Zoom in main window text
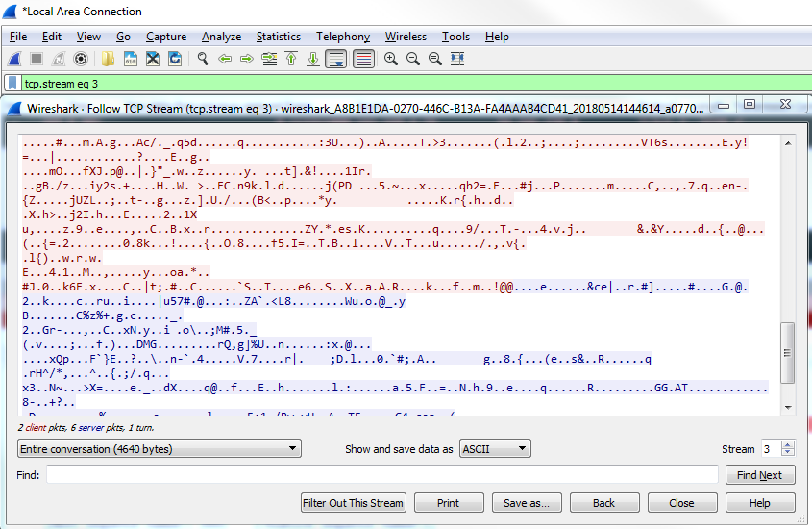812x529 pixels. click(x=391, y=59)
